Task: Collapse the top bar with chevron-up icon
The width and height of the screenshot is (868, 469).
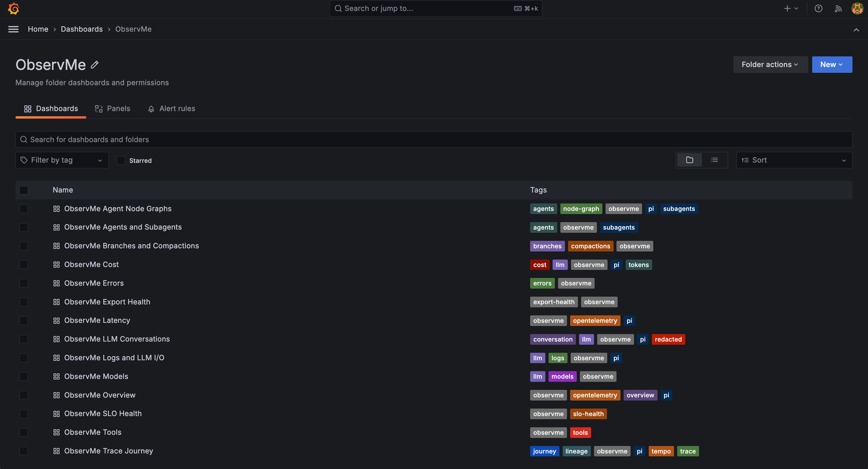Action: coord(856,30)
